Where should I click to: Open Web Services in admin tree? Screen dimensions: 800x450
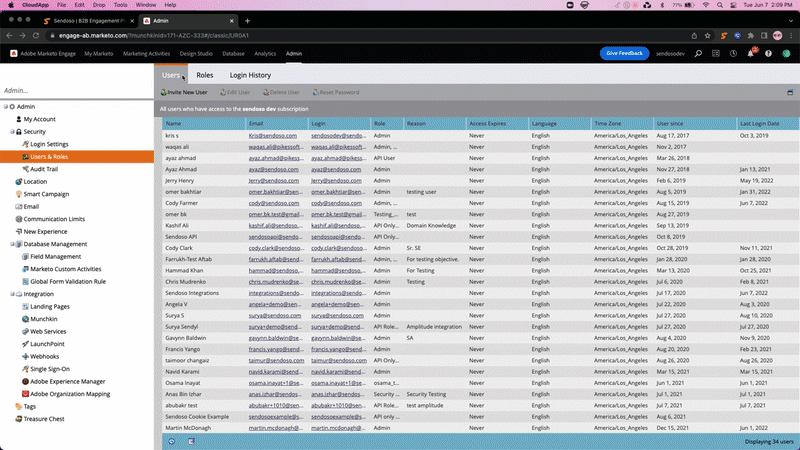coord(44,332)
